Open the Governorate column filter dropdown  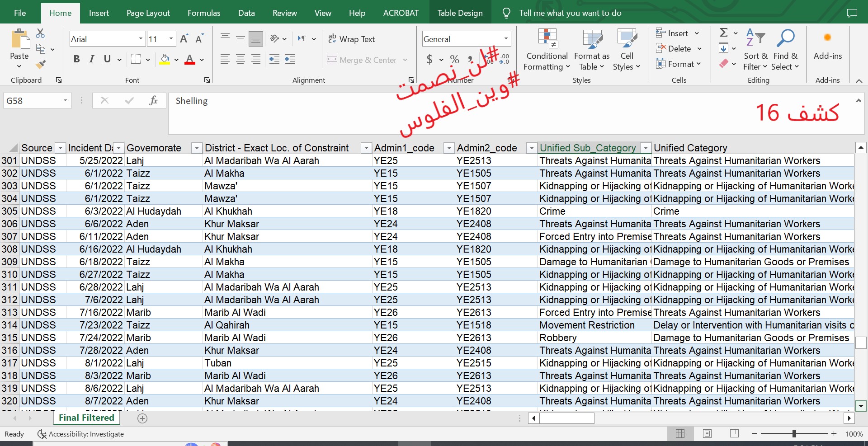(x=196, y=148)
